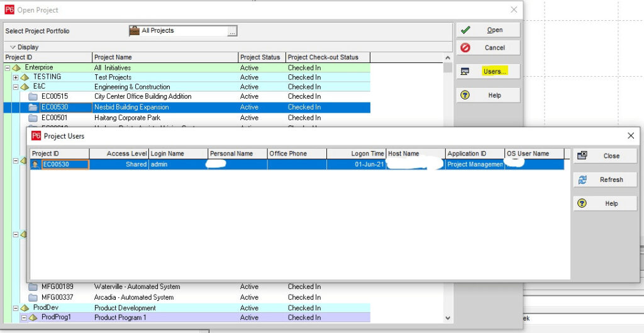Click the EC00530 folder icon
Image resolution: width=644 pixels, height=333 pixels.
(33, 107)
